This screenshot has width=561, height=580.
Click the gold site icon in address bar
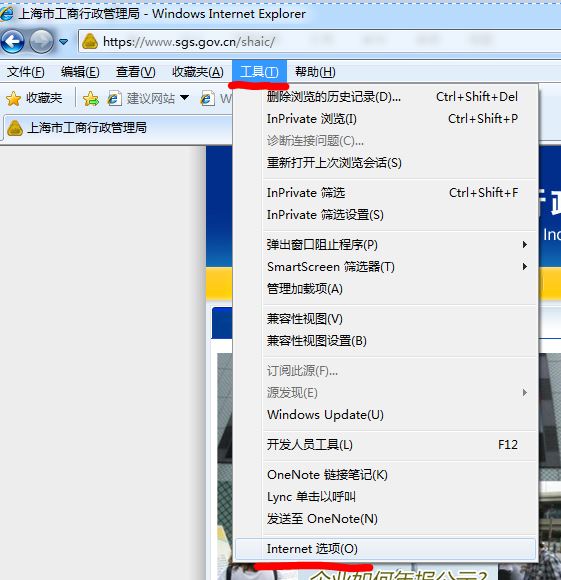pyautogui.click(x=90, y=41)
